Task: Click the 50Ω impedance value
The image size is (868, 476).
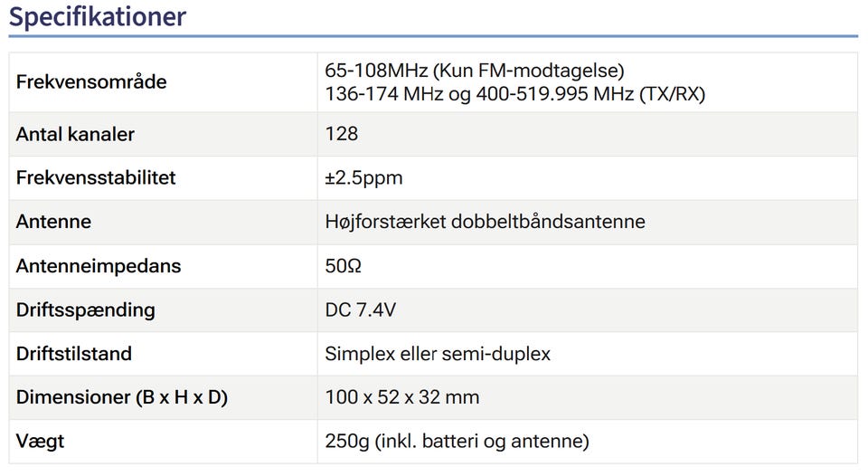Action: pyautogui.click(x=344, y=266)
